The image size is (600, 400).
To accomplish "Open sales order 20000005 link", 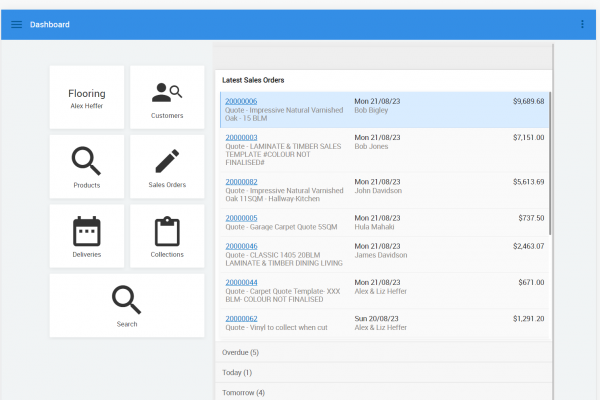I will [241, 218].
